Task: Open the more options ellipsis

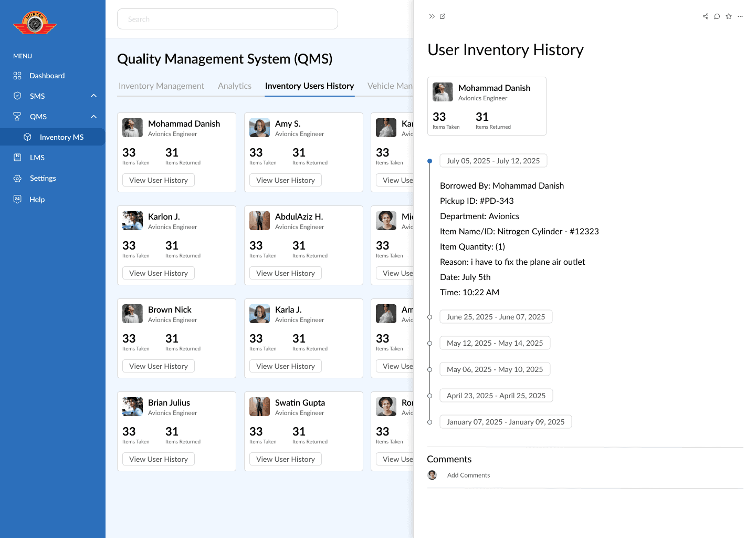Action: [x=740, y=16]
